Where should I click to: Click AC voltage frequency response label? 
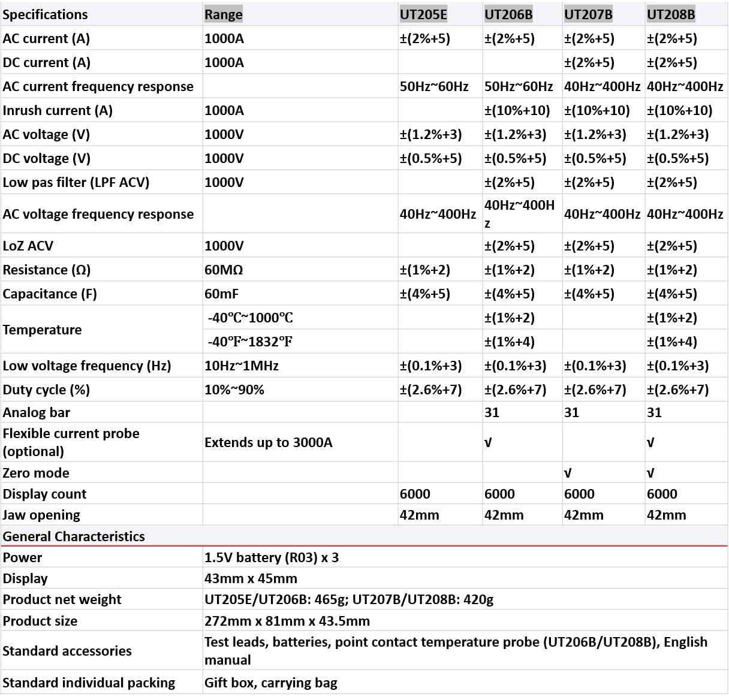coord(98,214)
